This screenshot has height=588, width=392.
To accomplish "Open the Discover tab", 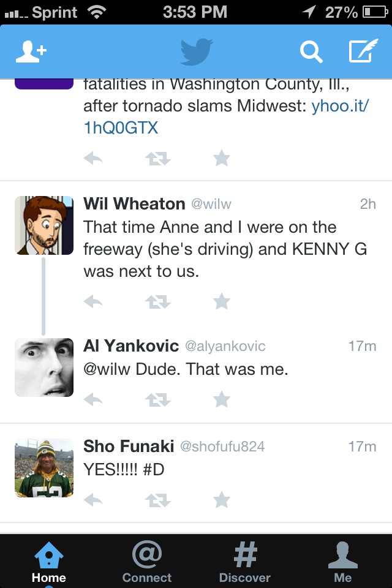I will [245, 562].
